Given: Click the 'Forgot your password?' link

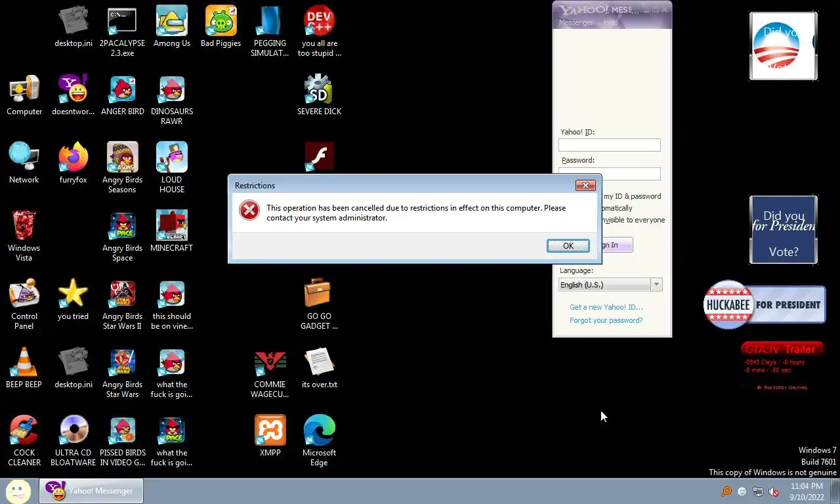Looking at the screenshot, I should pos(606,320).
